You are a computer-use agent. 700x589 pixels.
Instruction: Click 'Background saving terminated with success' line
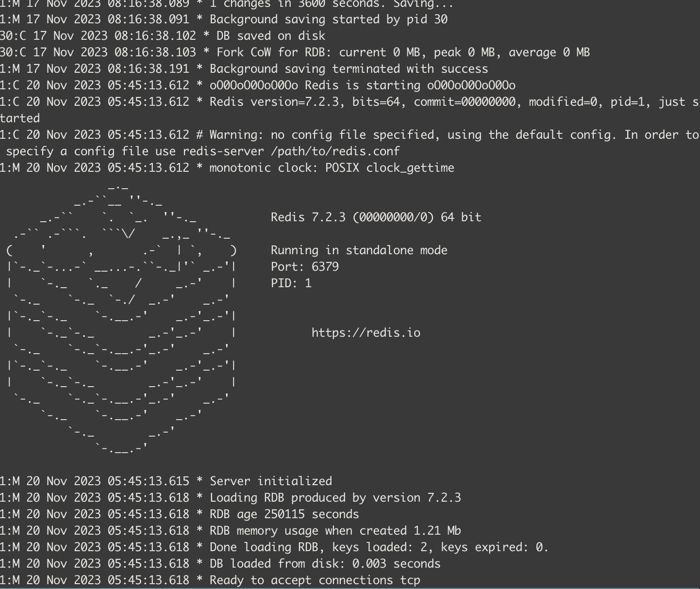244,69
